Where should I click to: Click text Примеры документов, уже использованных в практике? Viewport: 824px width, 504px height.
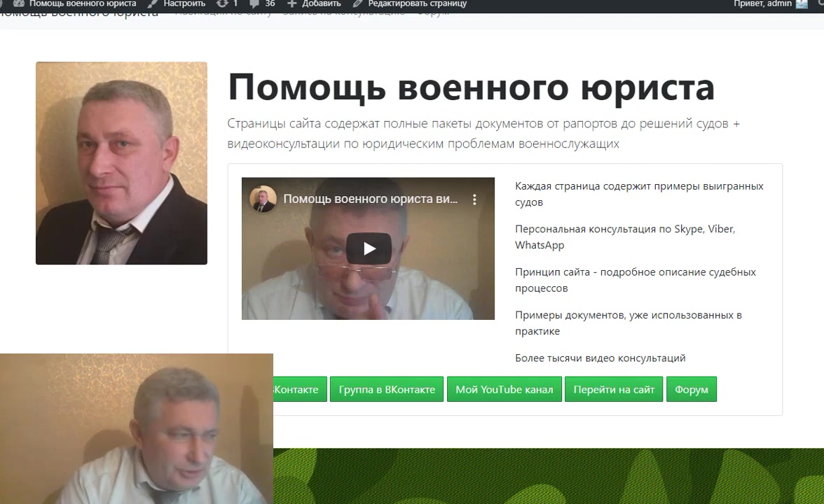(x=629, y=323)
